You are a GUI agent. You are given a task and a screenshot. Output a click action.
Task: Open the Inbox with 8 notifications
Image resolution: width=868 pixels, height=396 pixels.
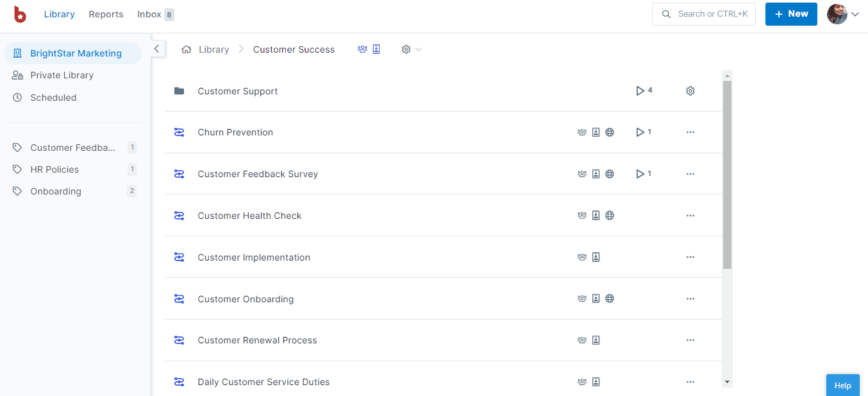[148, 13]
